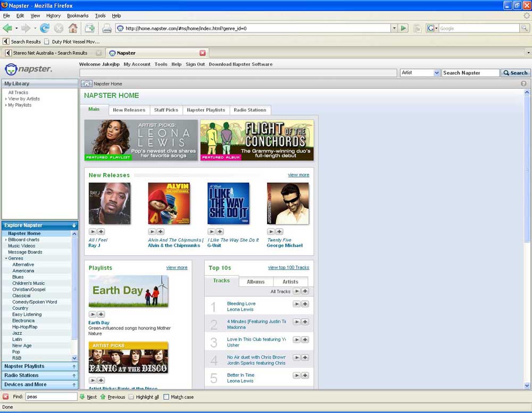Screen dimensions: 532x413
Task: Click the Explore Napster list scroll-down arrow
Action: (x=74, y=358)
